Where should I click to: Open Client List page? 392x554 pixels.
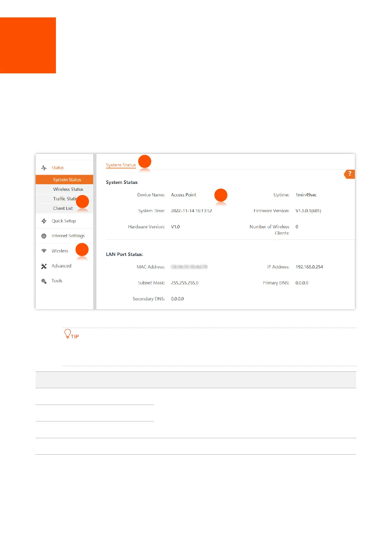coord(65,208)
